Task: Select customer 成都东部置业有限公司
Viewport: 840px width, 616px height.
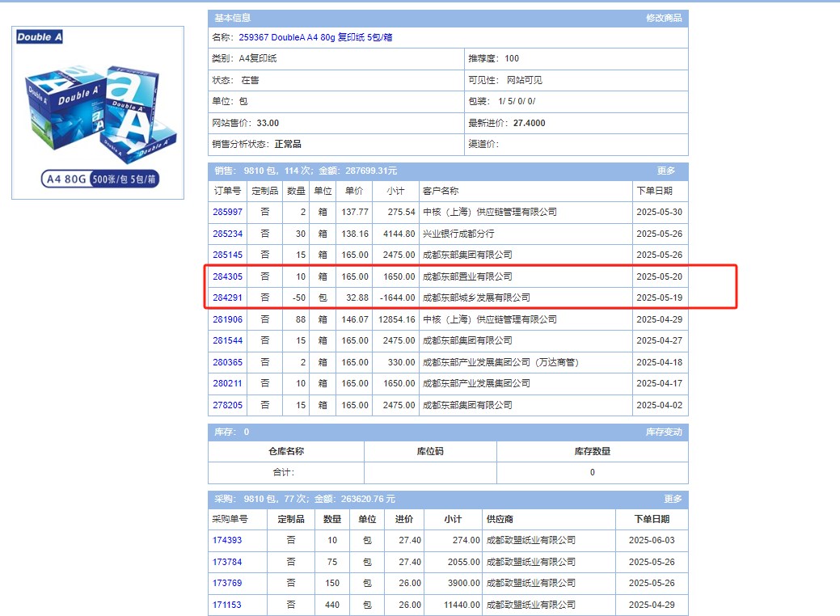Action: tap(467, 276)
